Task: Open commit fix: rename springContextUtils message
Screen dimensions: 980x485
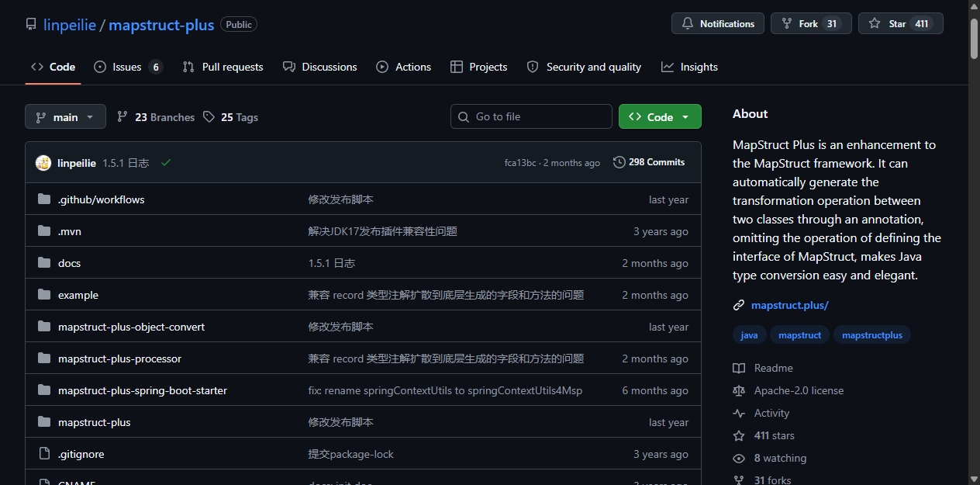Action: pyautogui.click(x=445, y=390)
